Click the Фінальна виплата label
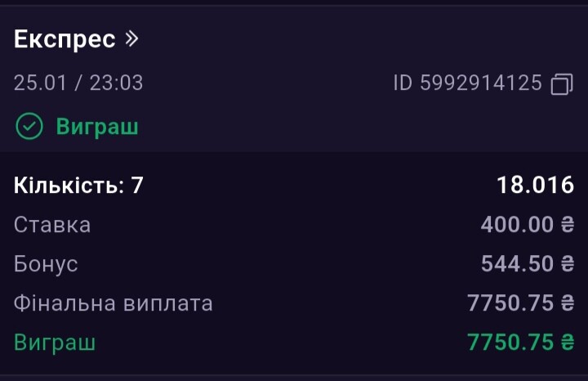 point(114,303)
